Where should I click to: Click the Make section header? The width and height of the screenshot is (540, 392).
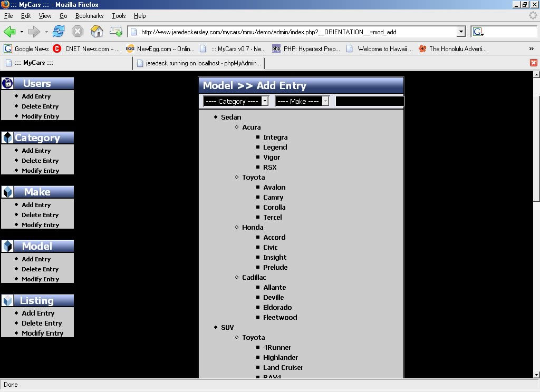pyautogui.click(x=37, y=192)
